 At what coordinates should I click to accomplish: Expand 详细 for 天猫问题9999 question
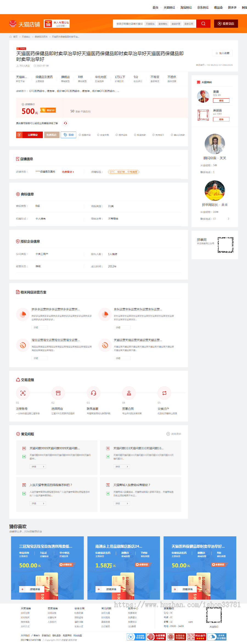tap(38, 467)
